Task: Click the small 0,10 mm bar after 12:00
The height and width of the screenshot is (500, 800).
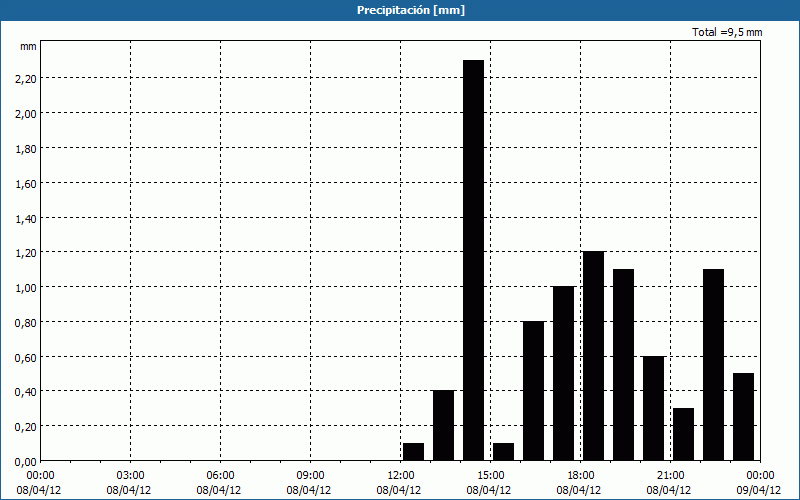Action: pyautogui.click(x=413, y=452)
